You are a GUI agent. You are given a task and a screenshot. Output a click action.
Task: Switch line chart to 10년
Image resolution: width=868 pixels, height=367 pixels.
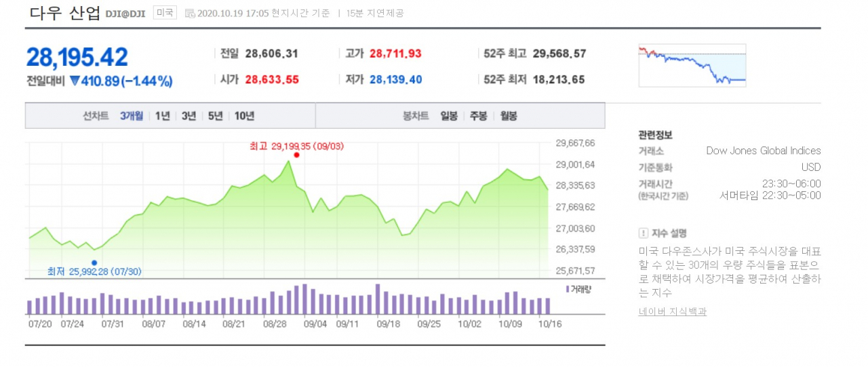(244, 116)
